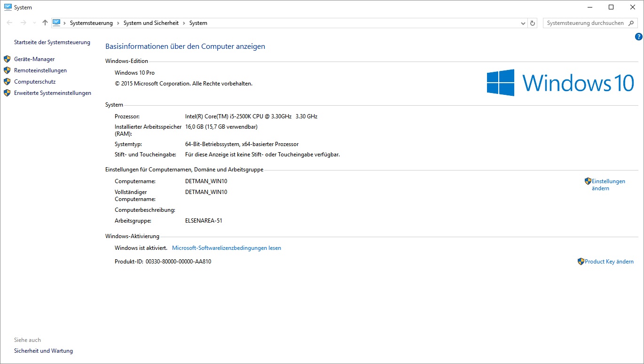Click the Stift- und Toucheingabe value text
The height and width of the screenshot is (364, 644).
(x=262, y=155)
